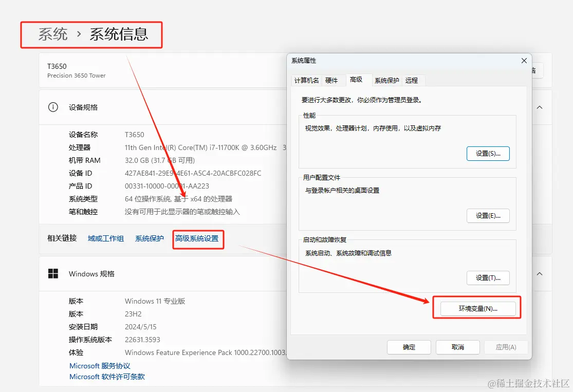Click the Windows logo icon beside Windows 规格
This screenshot has width=573, height=392.
tap(53, 274)
